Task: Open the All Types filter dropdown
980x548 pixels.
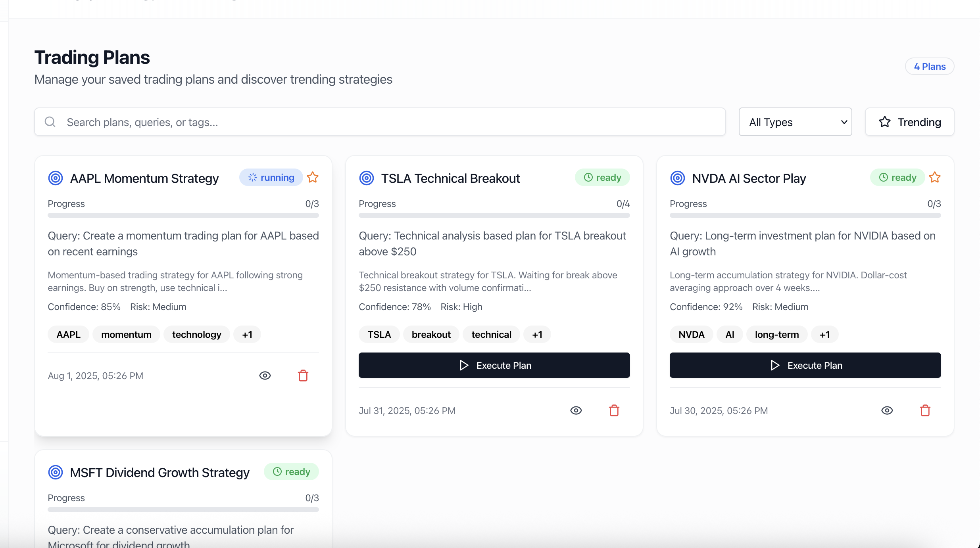Action: (x=795, y=122)
